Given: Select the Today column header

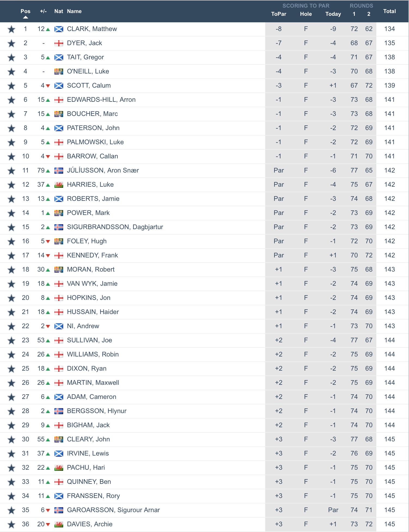Looking at the screenshot, I should click(x=333, y=14).
